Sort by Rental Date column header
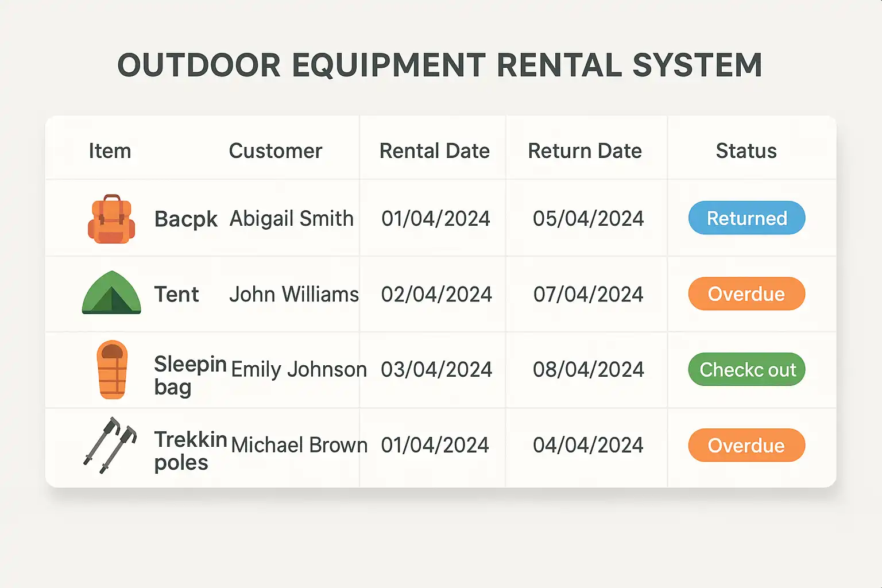 coord(435,151)
